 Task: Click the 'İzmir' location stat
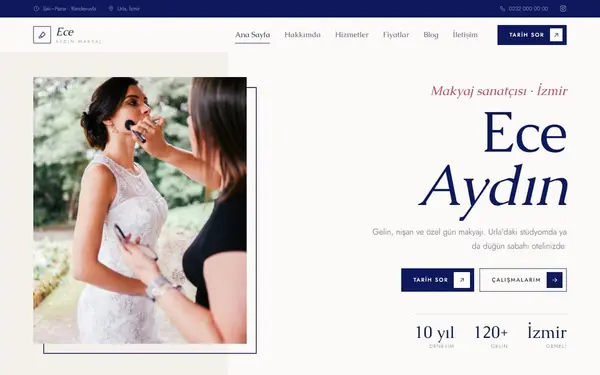(547, 336)
